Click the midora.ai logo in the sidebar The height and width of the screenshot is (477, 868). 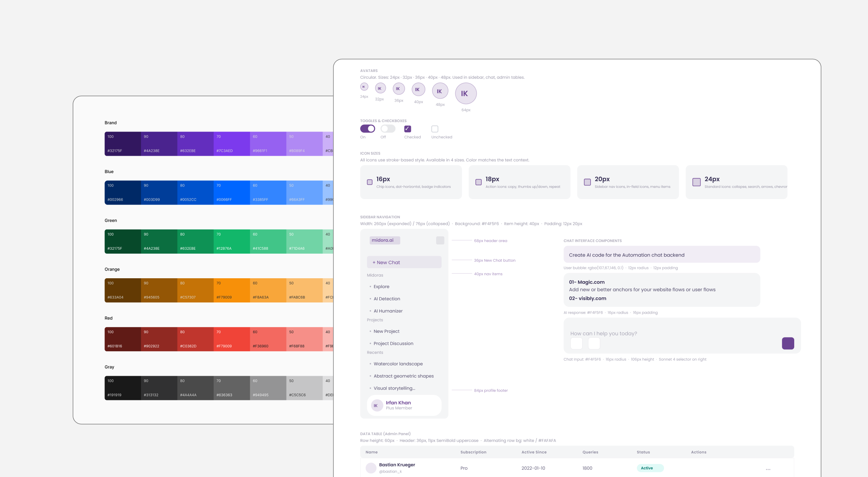[385, 240]
